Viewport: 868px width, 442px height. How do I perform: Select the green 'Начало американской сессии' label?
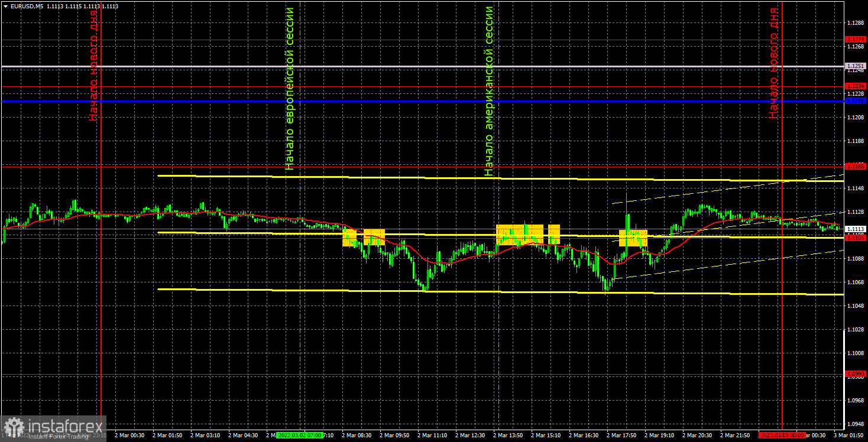(x=488, y=92)
